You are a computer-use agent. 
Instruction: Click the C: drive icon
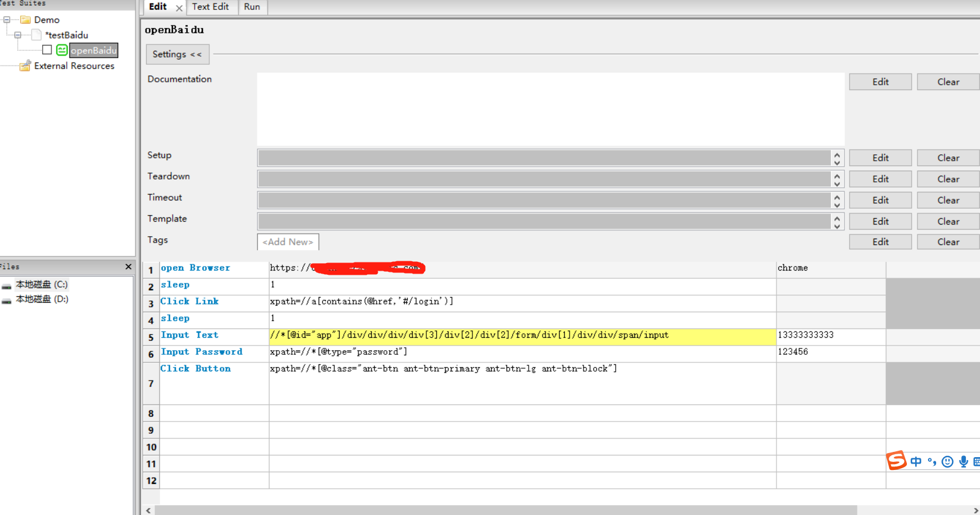[6, 285]
